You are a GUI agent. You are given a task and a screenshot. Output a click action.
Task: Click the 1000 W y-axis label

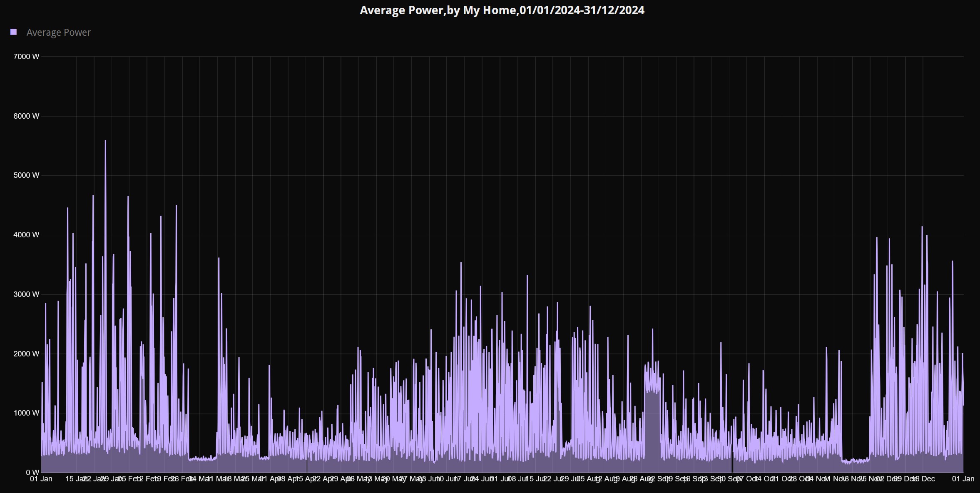pyautogui.click(x=26, y=413)
